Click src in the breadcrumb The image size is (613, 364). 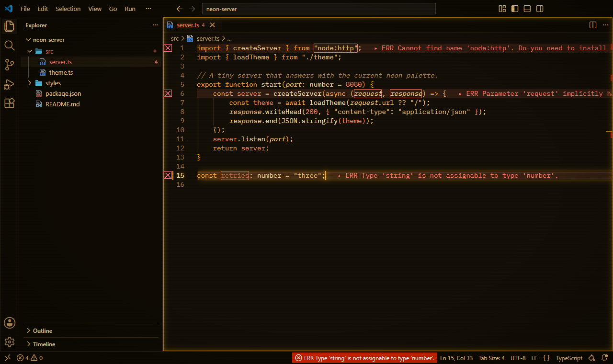click(x=175, y=38)
